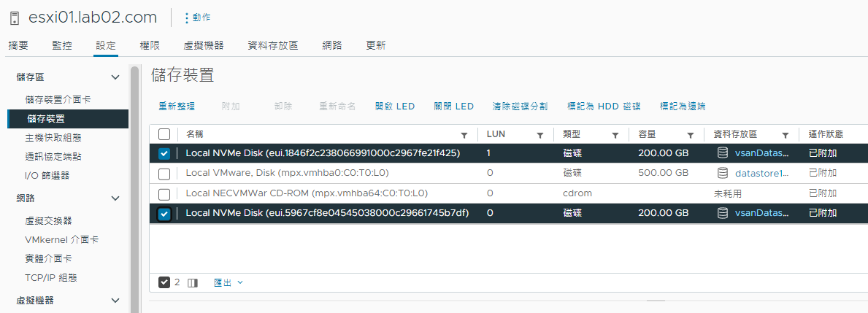Click the 關閉 LED button
Screen dimensions: 868x313
click(454, 107)
